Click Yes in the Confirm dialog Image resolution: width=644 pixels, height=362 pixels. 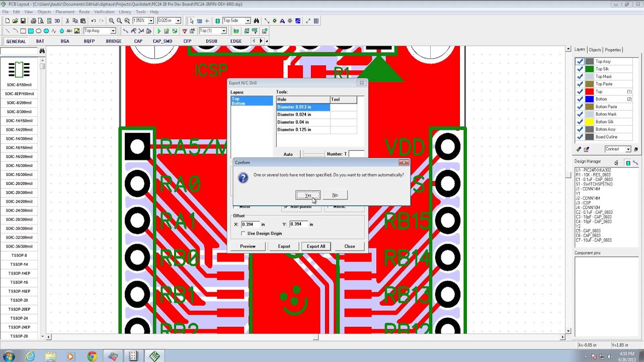pos(308,195)
